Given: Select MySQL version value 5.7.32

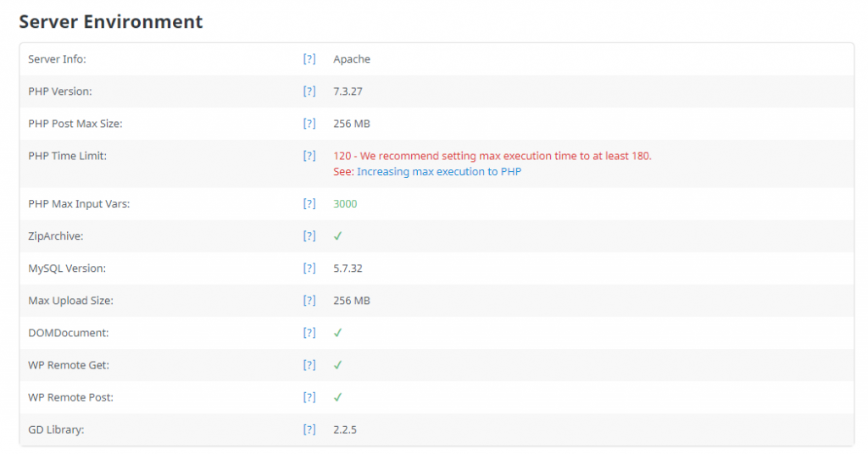Looking at the screenshot, I should pyautogui.click(x=348, y=269).
